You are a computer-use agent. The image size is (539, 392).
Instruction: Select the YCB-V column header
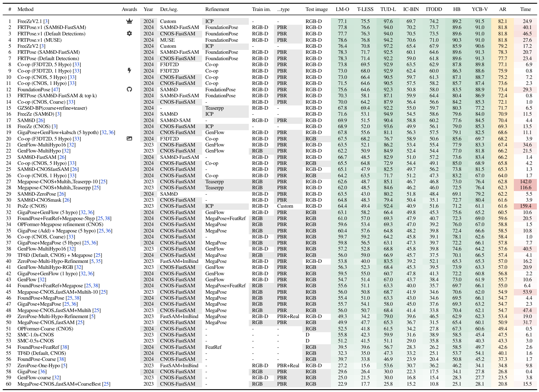[480, 9]
